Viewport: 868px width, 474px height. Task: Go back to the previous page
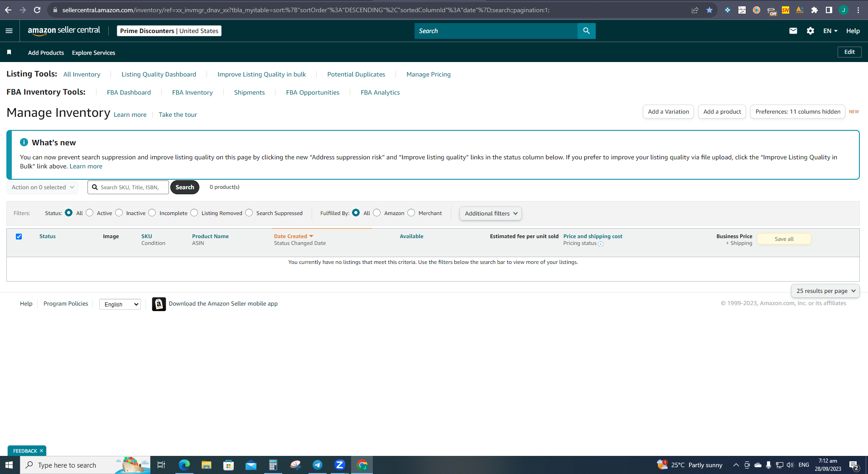8,10
